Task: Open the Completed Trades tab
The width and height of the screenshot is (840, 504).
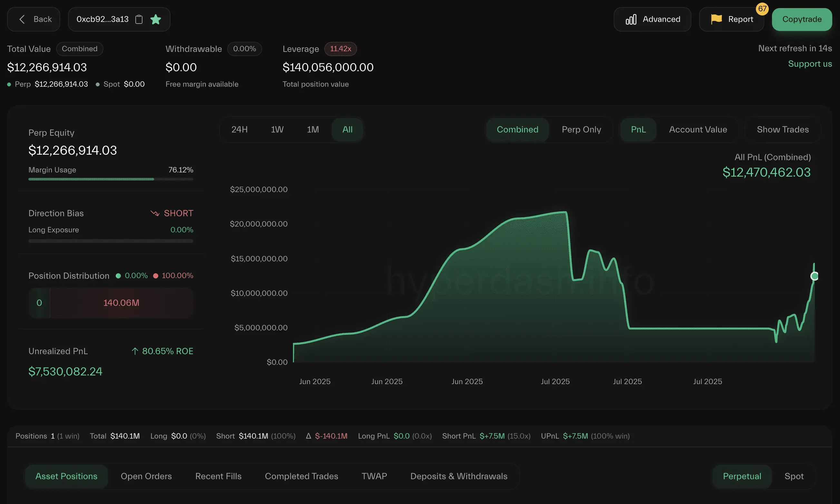Action: coord(301,476)
